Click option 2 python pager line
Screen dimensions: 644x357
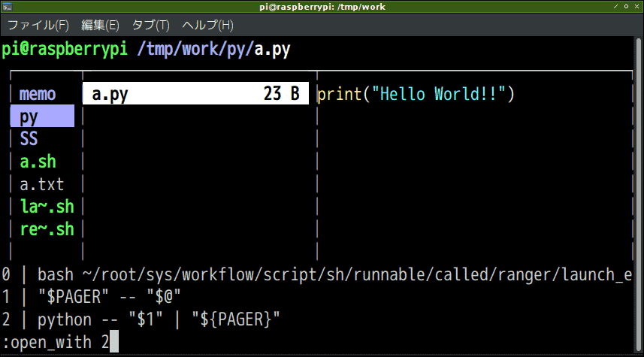tap(141, 319)
